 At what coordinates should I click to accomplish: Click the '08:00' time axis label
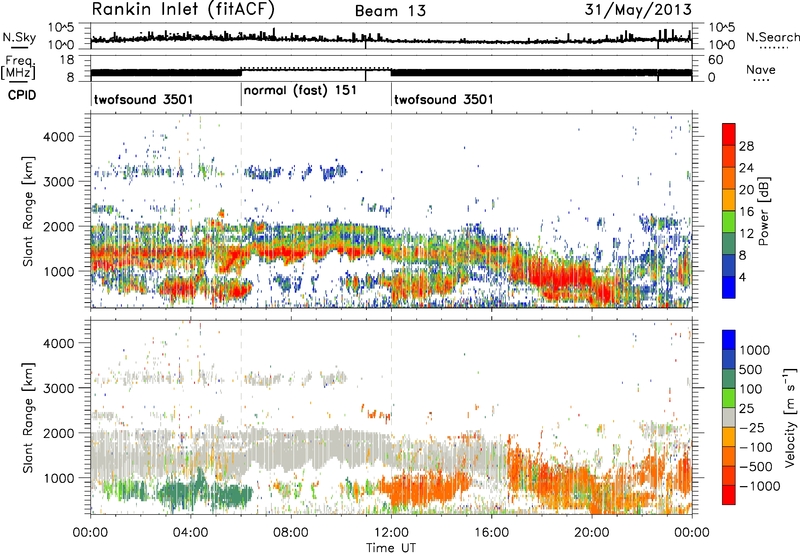click(290, 533)
